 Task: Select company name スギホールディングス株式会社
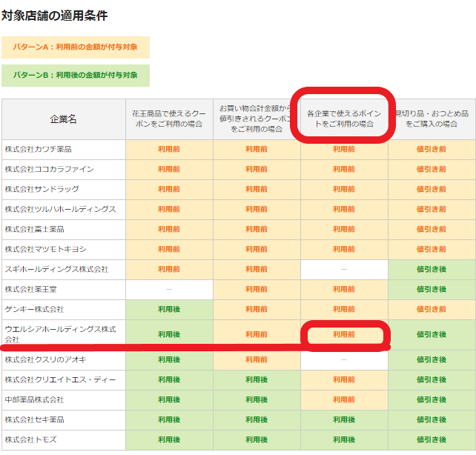coord(56,269)
